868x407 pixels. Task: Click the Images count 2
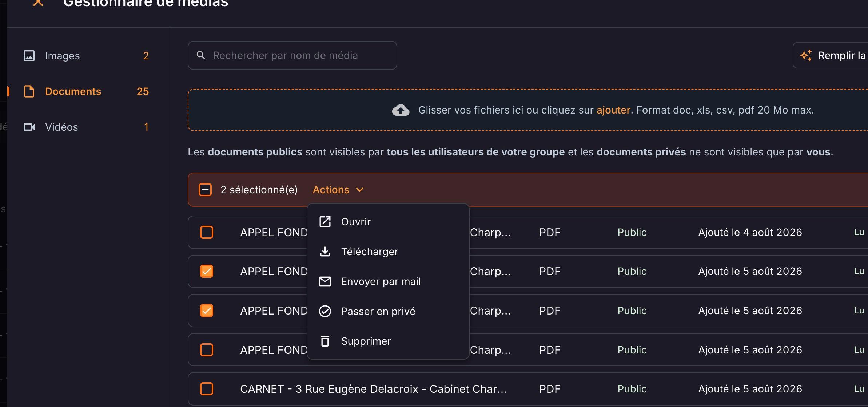pos(146,56)
